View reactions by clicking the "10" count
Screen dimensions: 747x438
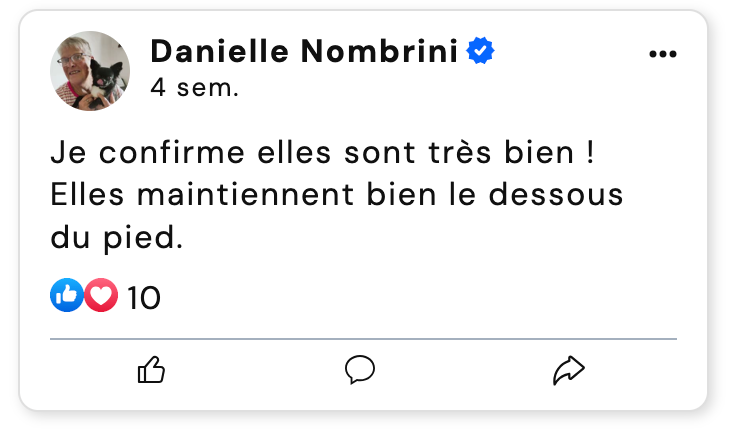(144, 297)
